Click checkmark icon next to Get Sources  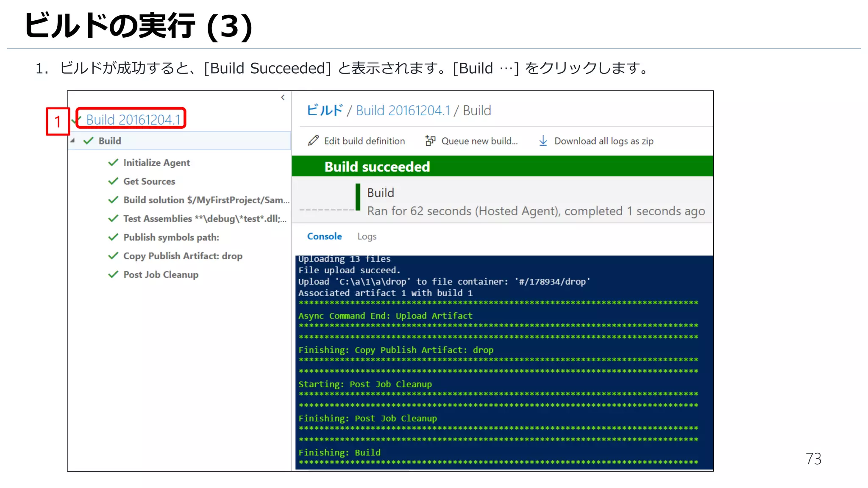tap(113, 181)
